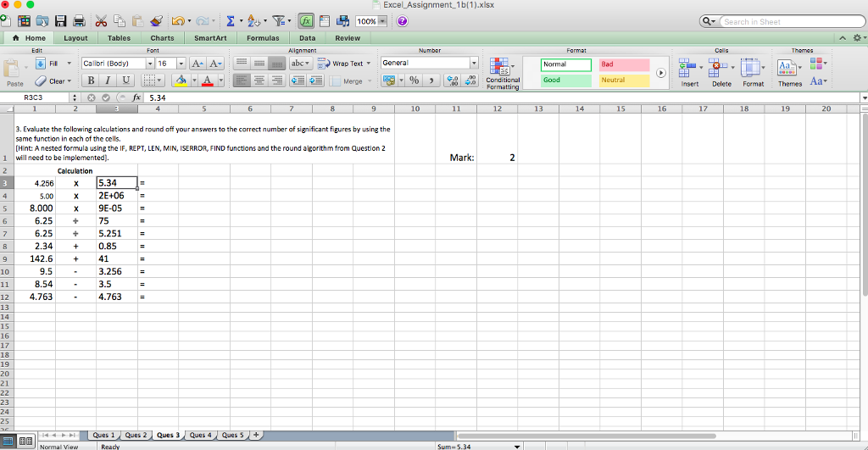The image size is (868, 450).
Task: Undo the last action
Action: tap(178, 21)
